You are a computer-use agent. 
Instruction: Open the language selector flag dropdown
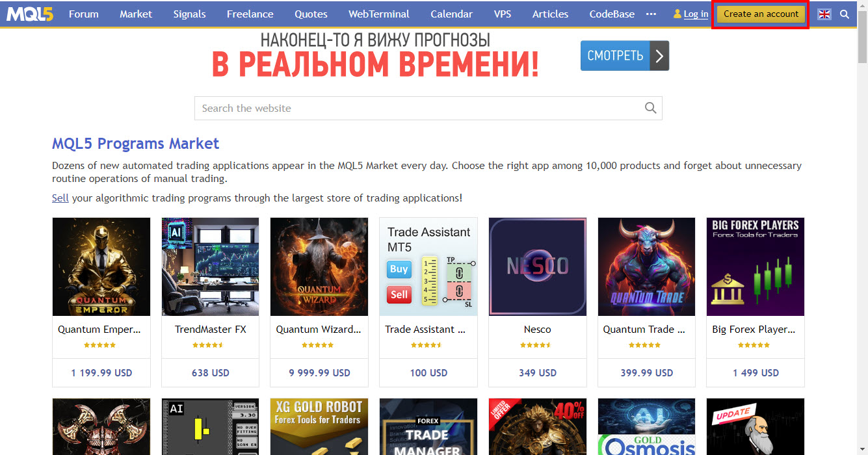point(824,14)
